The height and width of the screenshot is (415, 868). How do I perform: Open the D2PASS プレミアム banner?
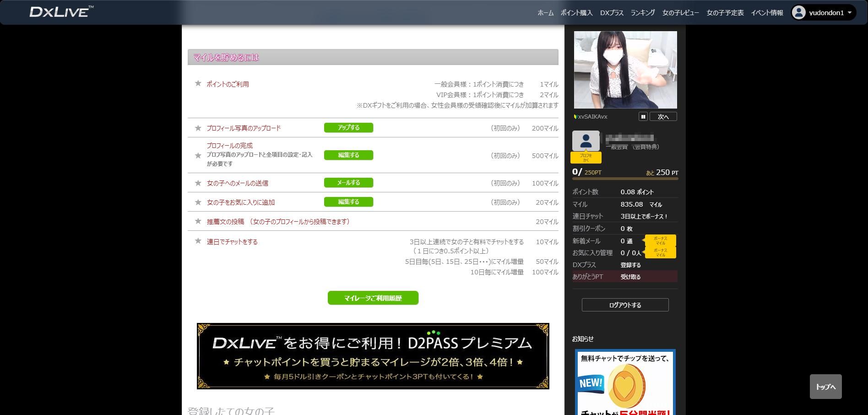[x=373, y=356]
